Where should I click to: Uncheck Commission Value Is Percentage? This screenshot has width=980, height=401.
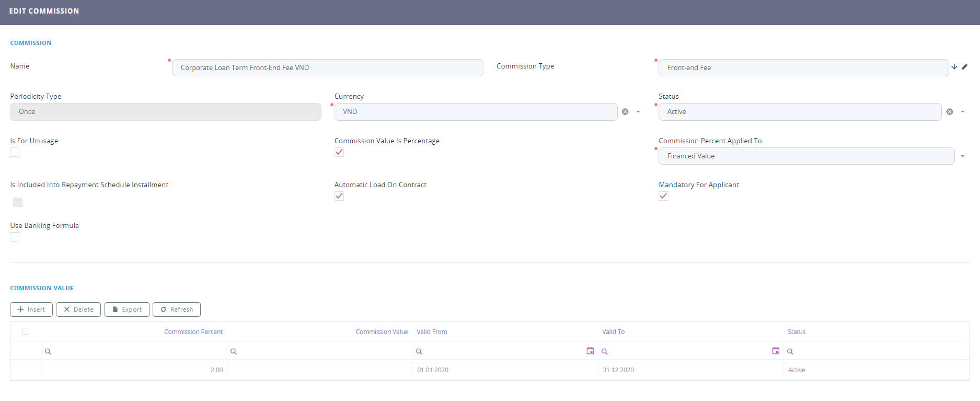[x=339, y=152]
